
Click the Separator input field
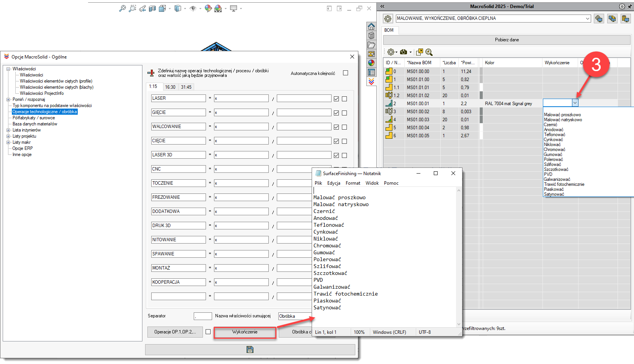point(203,316)
